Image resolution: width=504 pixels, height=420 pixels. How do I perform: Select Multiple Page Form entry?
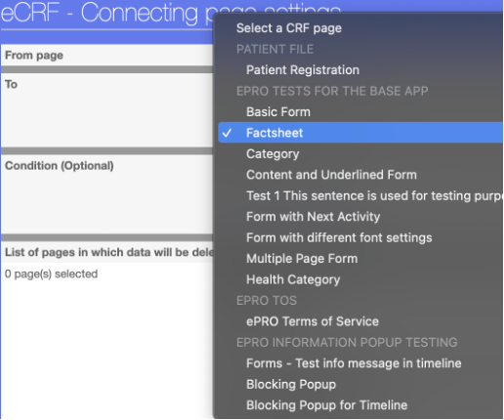tap(360, 259)
